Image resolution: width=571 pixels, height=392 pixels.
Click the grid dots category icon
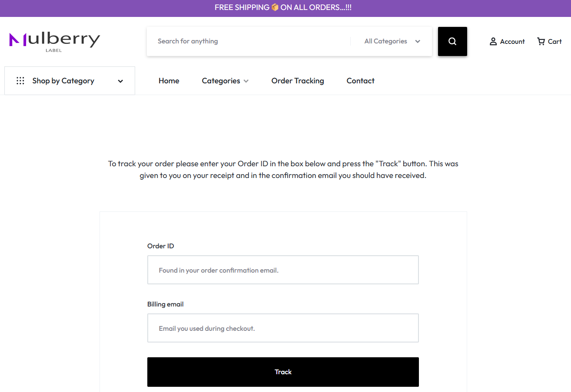pyautogui.click(x=20, y=81)
